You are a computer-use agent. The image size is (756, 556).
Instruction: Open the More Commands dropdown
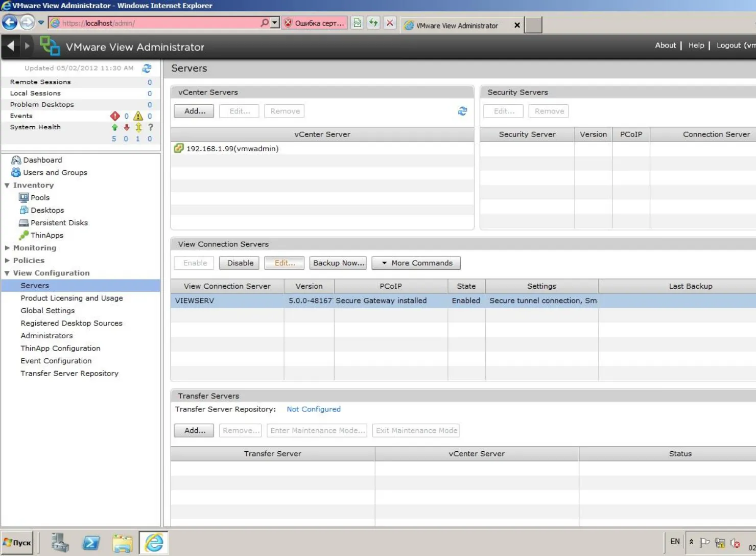click(416, 263)
